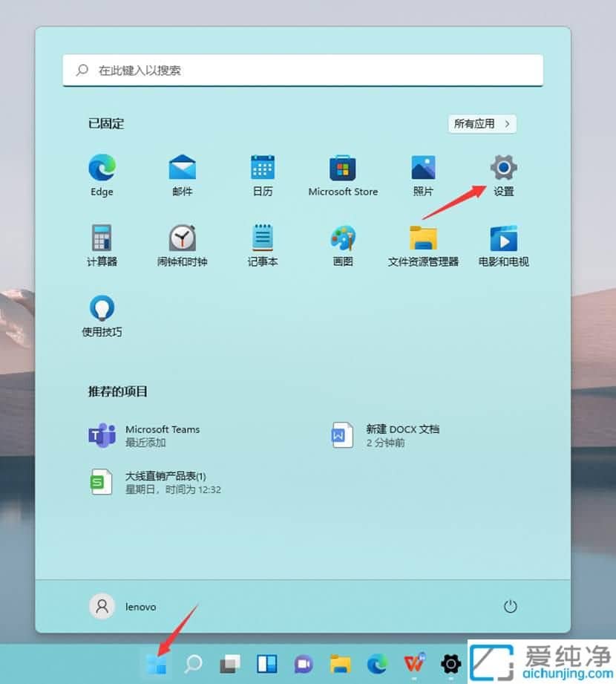Click the 在此键入以搜索 search box
Viewport: 616px width, 684px height.
tap(303, 71)
